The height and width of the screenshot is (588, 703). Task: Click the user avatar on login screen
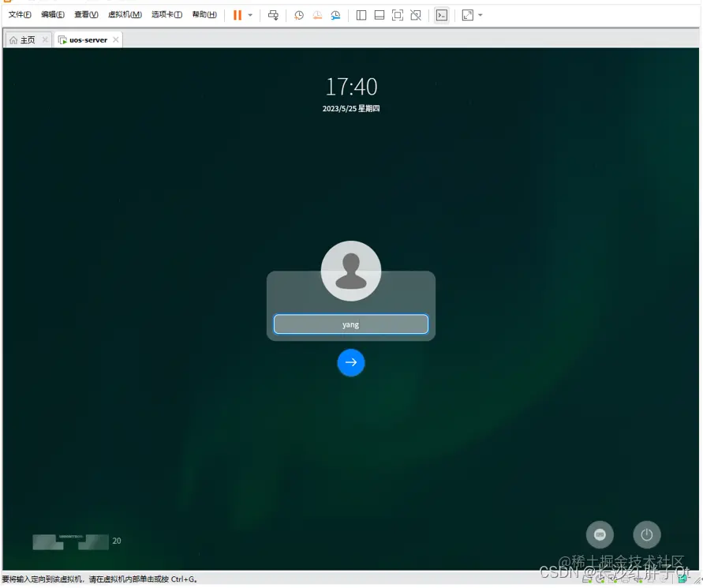click(x=351, y=271)
